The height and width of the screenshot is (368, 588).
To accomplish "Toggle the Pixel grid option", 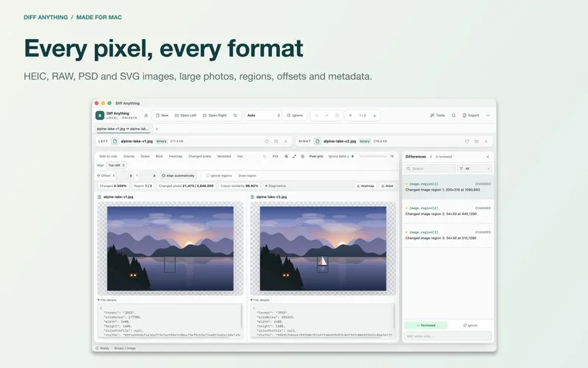I will pos(316,156).
